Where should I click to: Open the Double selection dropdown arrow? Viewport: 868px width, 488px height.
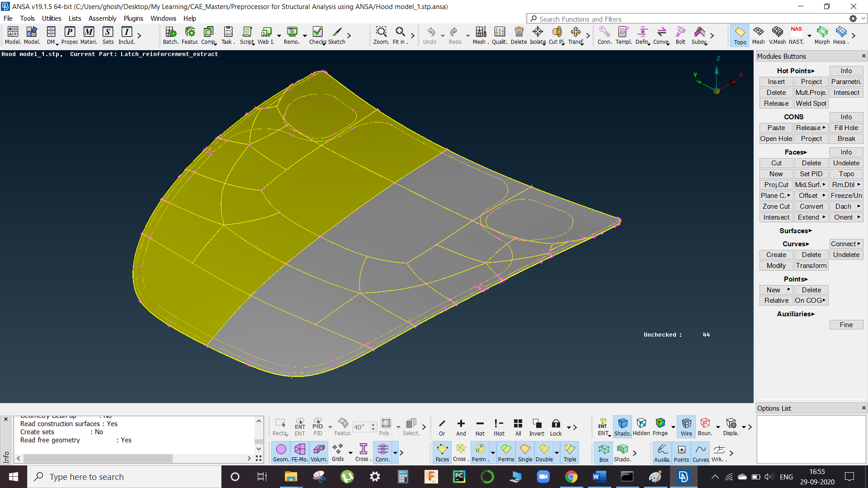(557, 452)
